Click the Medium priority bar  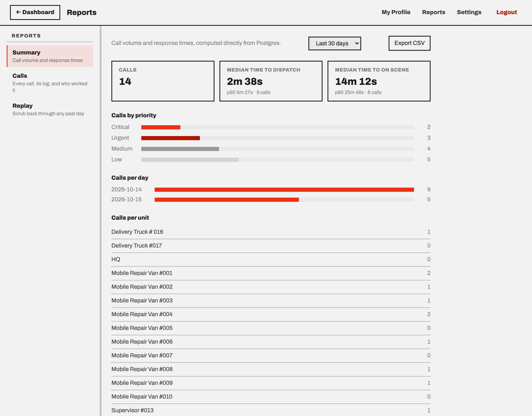pyautogui.click(x=180, y=149)
